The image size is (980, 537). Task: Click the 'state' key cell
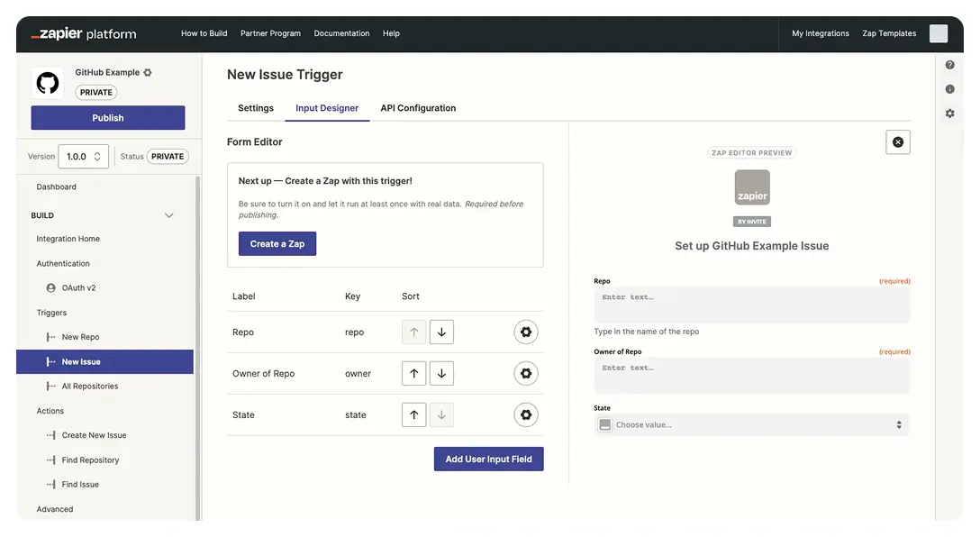pyautogui.click(x=356, y=415)
